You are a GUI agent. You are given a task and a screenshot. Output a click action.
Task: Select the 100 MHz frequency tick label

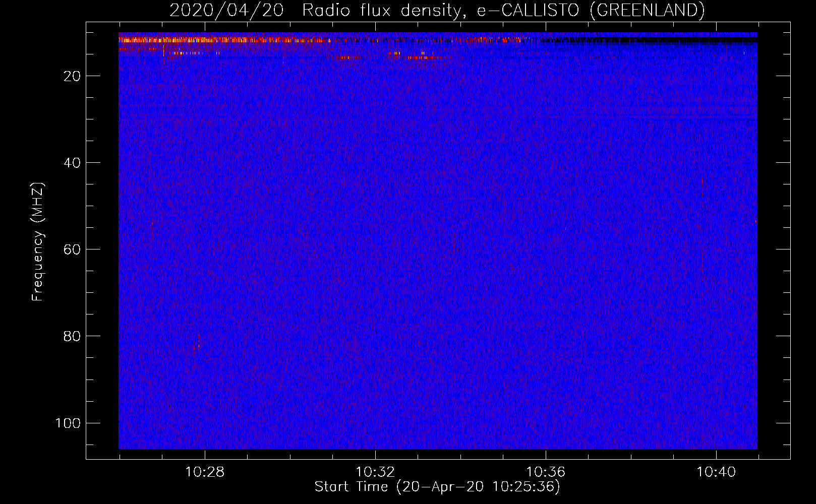coord(68,423)
